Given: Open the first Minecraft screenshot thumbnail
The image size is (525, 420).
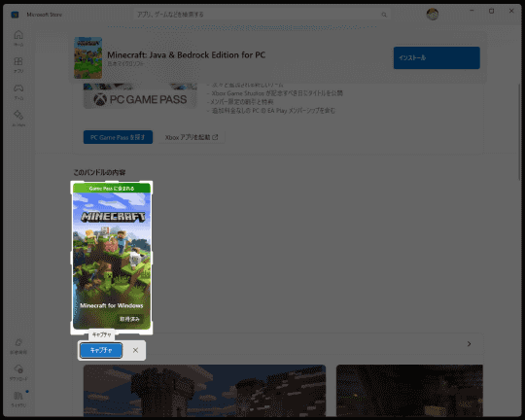Looking at the screenshot, I should pyautogui.click(x=204, y=391).
